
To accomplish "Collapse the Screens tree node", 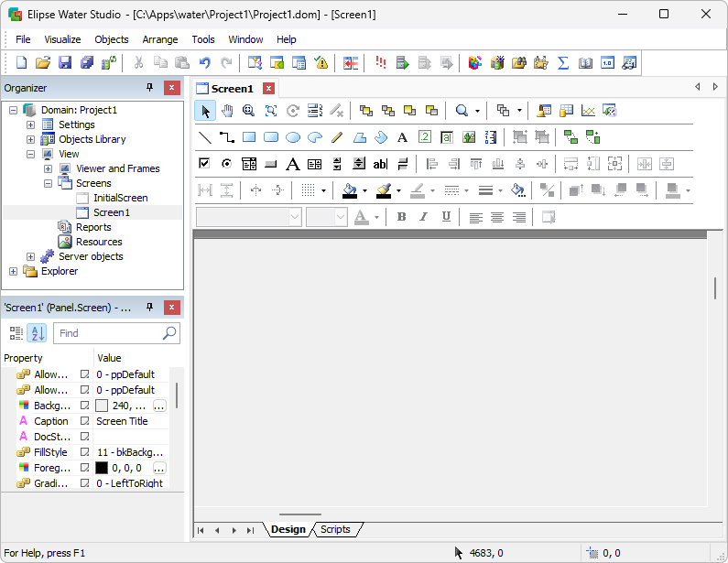I will (x=48, y=183).
